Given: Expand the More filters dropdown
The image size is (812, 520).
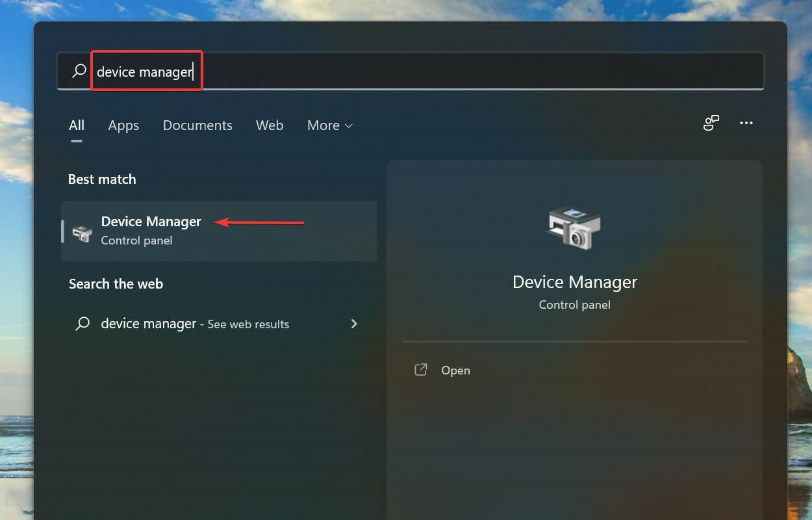Looking at the screenshot, I should pyautogui.click(x=329, y=125).
